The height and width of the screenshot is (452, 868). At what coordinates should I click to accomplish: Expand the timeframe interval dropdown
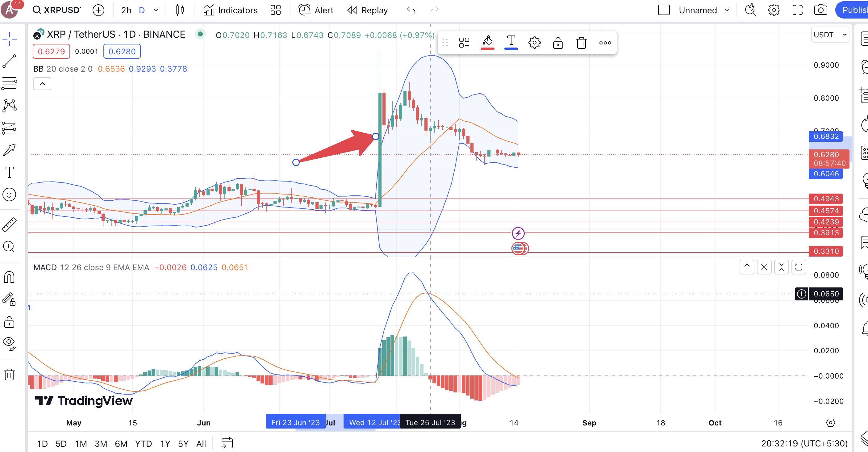coord(156,10)
